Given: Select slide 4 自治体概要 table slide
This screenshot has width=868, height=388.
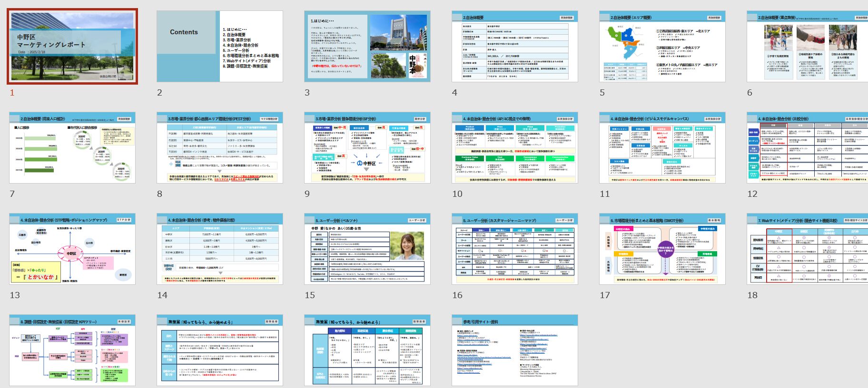Looking at the screenshot, I should (x=515, y=47).
